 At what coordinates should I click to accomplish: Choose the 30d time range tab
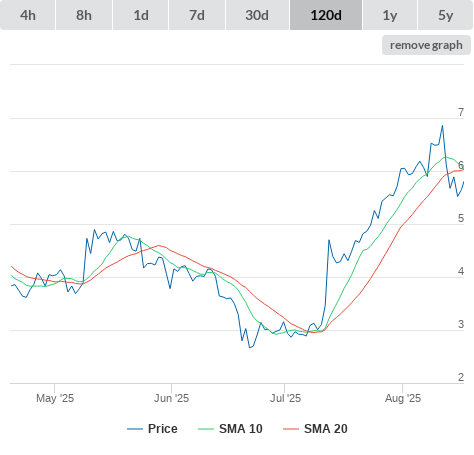coord(257,15)
